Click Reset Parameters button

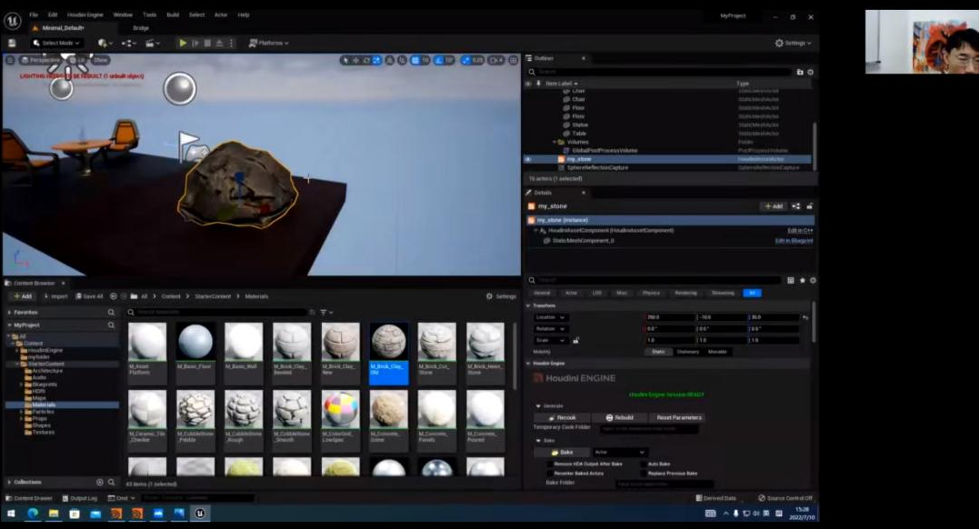pyautogui.click(x=678, y=417)
